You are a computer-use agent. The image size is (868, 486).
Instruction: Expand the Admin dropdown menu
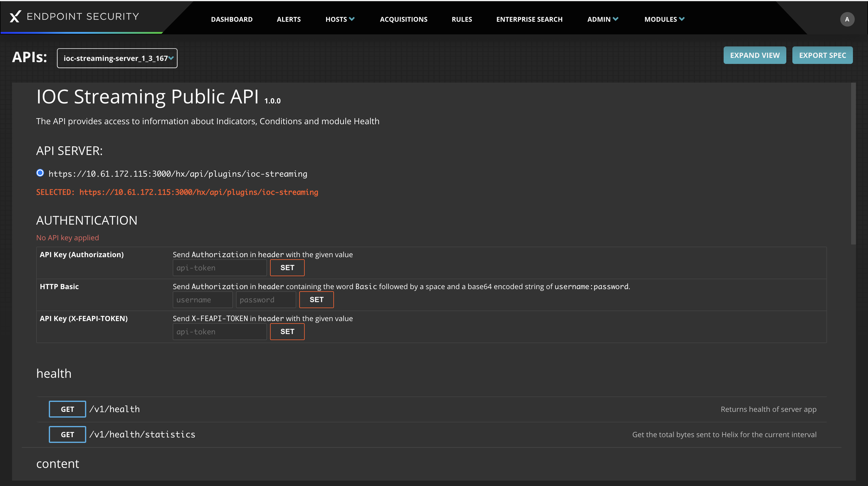pos(603,19)
